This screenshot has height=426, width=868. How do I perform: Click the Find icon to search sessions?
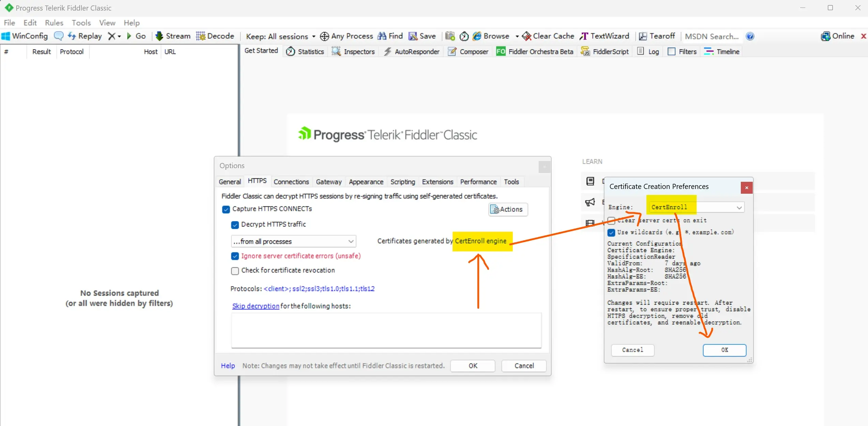click(390, 36)
